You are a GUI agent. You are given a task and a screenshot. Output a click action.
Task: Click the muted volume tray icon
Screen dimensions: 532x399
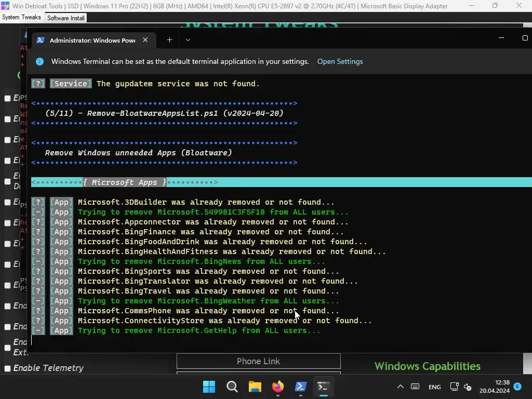click(x=468, y=387)
